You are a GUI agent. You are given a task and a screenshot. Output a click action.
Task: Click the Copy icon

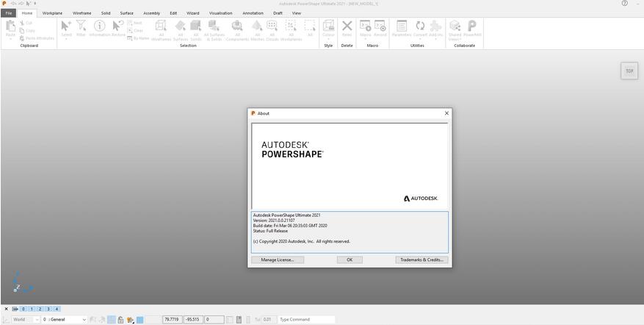tap(22, 30)
